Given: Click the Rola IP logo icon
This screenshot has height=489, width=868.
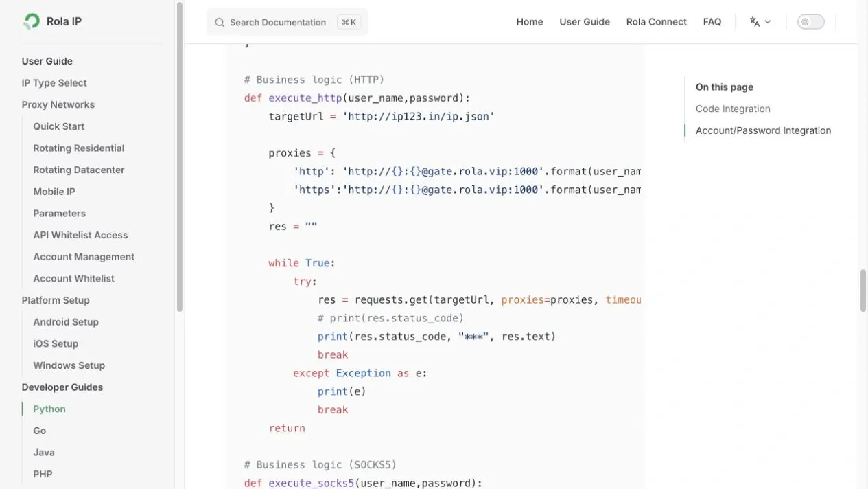Looking at the screenshot, I should (32, 21).
